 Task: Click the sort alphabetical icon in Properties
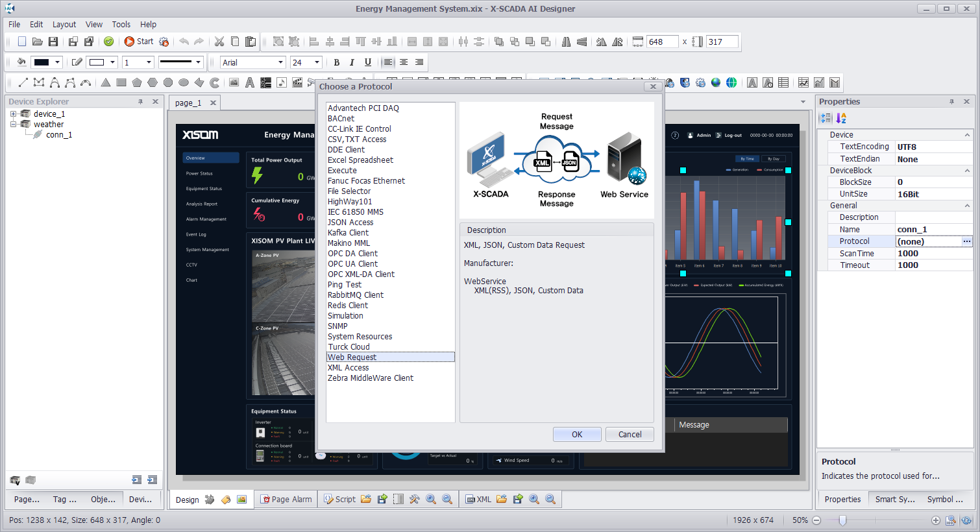[841, 118]
